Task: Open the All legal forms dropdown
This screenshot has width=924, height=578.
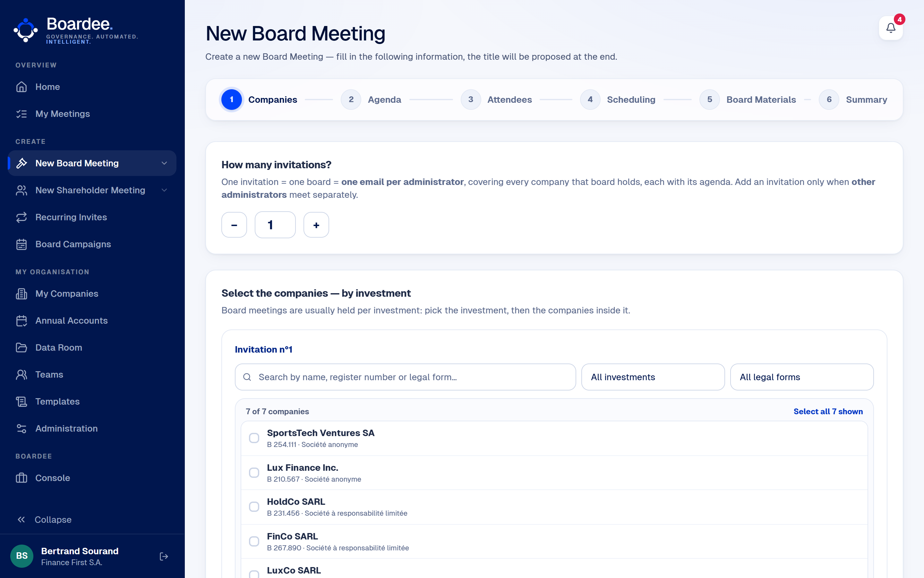Action: [x=801, y=377]
